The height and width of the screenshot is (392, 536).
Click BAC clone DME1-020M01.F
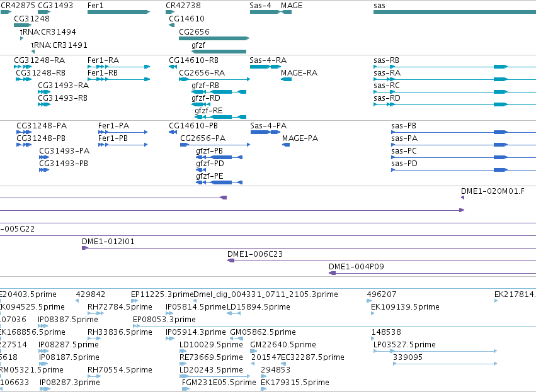462,198
